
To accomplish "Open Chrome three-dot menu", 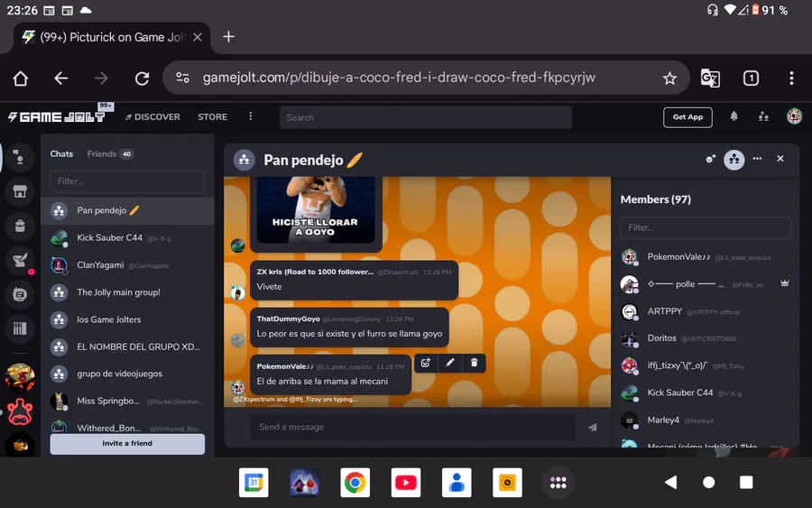I will 791,79.
